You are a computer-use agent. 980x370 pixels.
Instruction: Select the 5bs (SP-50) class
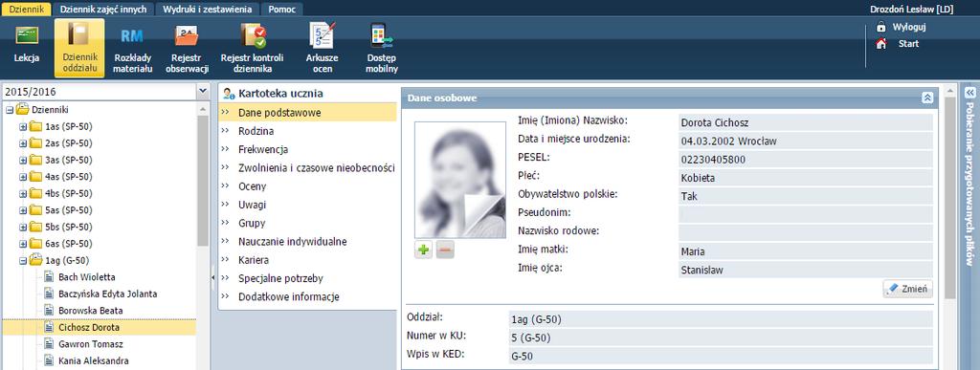click(69, 228)
